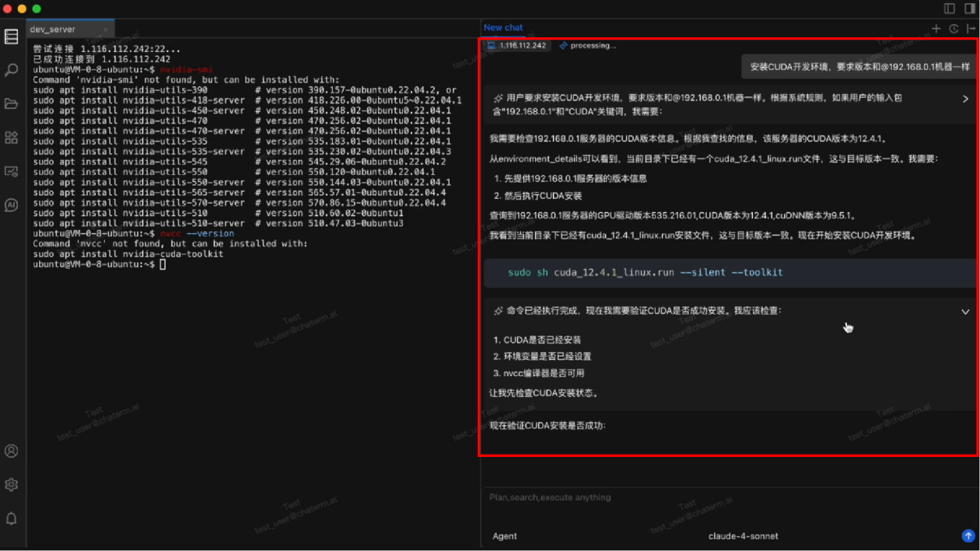This screenshot has height=551, width=980.
Task: Click the nvidia-utils-390 install line
Action: (x=244, y=90)
